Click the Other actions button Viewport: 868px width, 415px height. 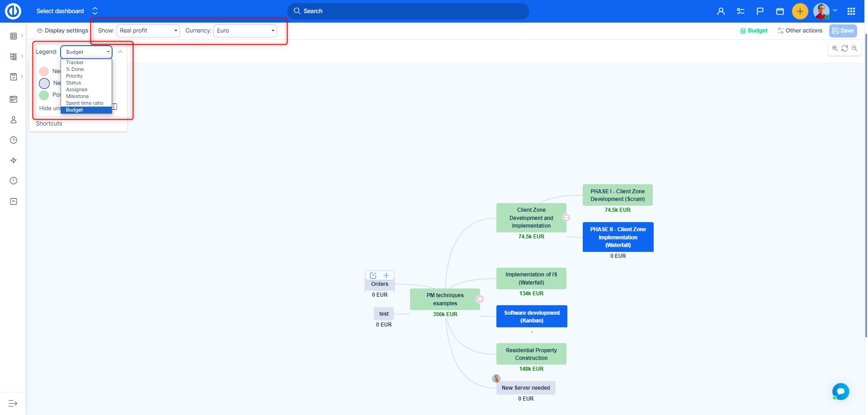coord(800,31)
